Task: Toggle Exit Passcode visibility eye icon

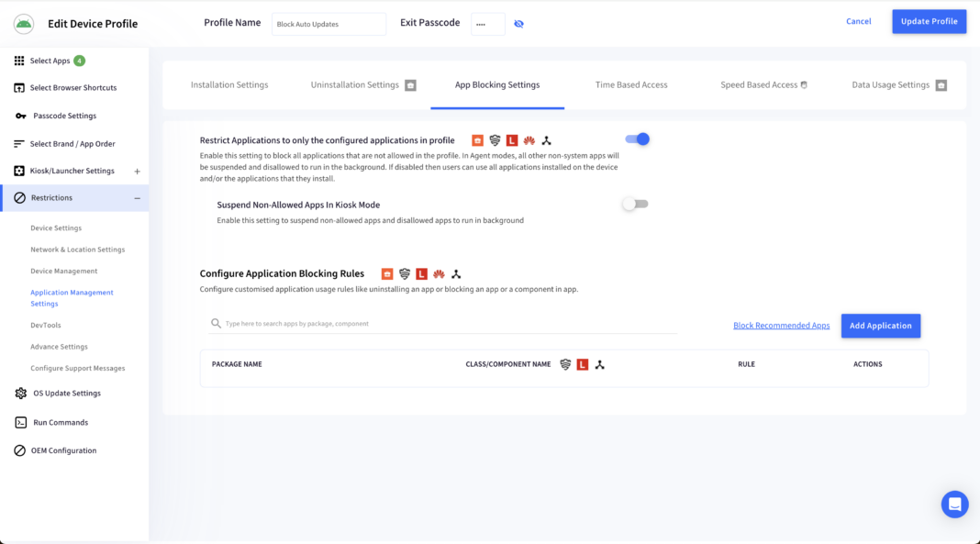Action: click(518, 24)
